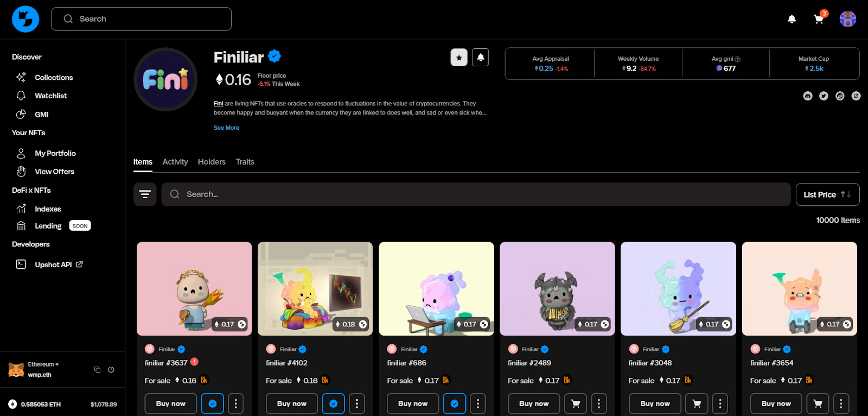868x416 pixels.
Task: Open more options for finiliar #4102
Action: point(356,404)
